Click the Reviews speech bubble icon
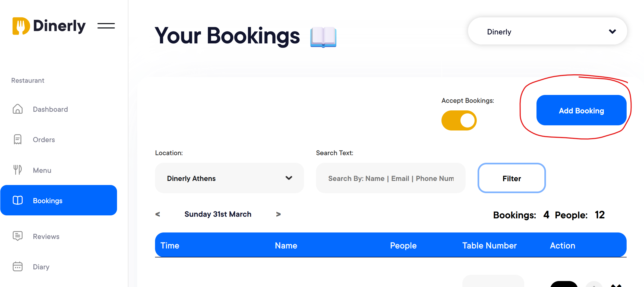Viewport: 644px width, 287px height. pyautogui.click(x=18, y=236)
